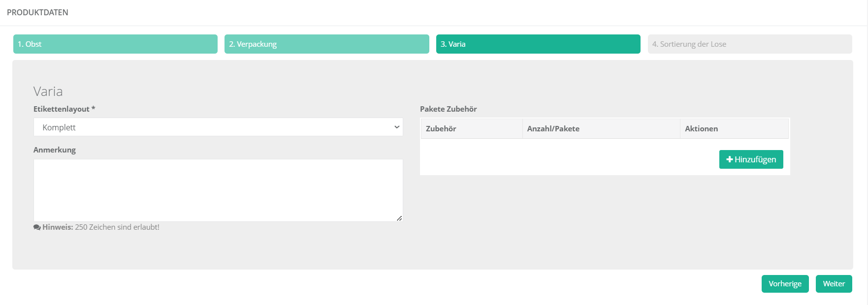The width and height of the screenshot is (868, 305).
Task: Click the plus icon on Hinzufügen button
Action: coord(730,159)
